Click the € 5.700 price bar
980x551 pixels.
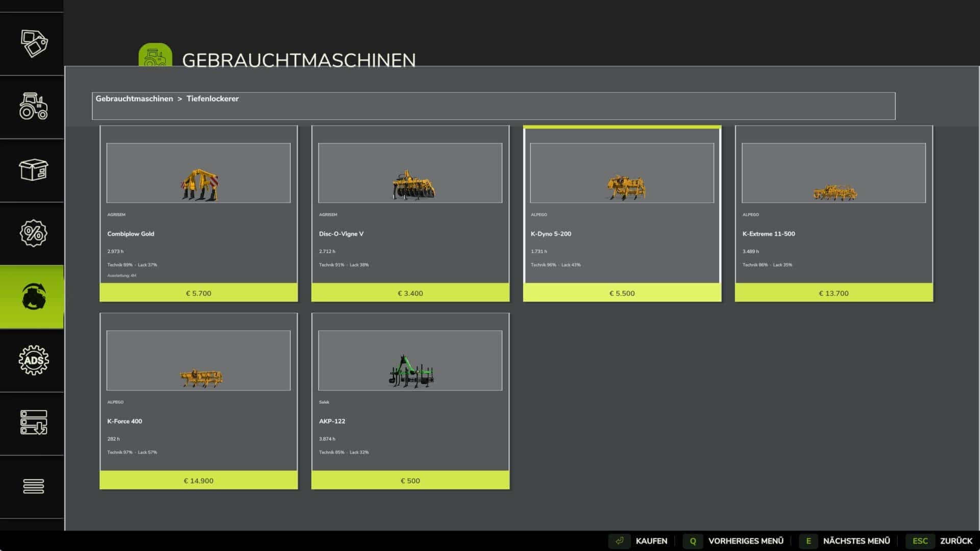pos(199,293)
